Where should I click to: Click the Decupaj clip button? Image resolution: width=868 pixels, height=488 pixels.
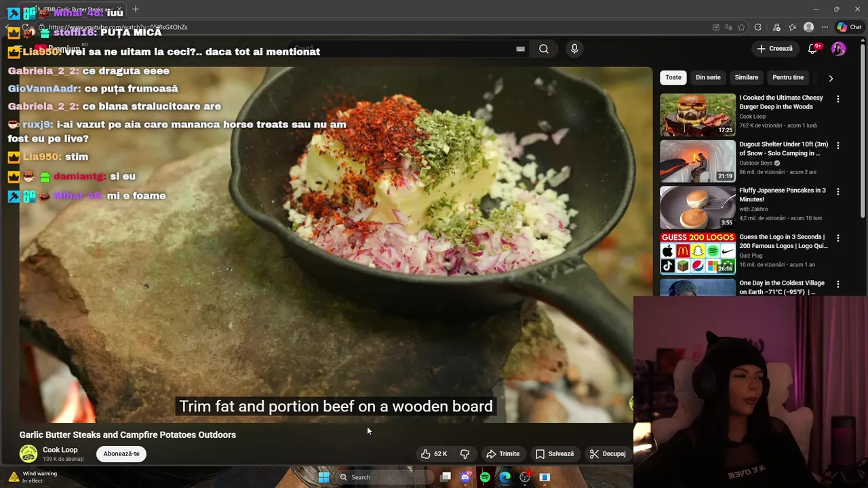pos(608,454)
